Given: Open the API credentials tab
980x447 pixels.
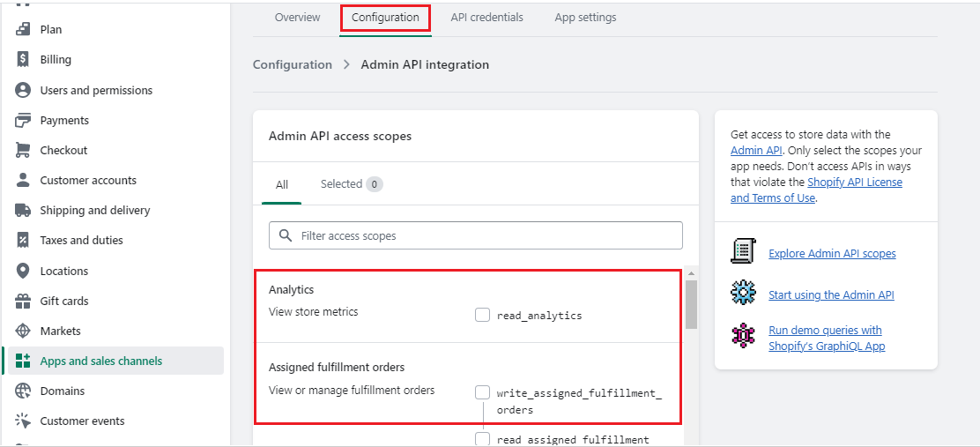Looking at the screenshot, I should [486, 18].
